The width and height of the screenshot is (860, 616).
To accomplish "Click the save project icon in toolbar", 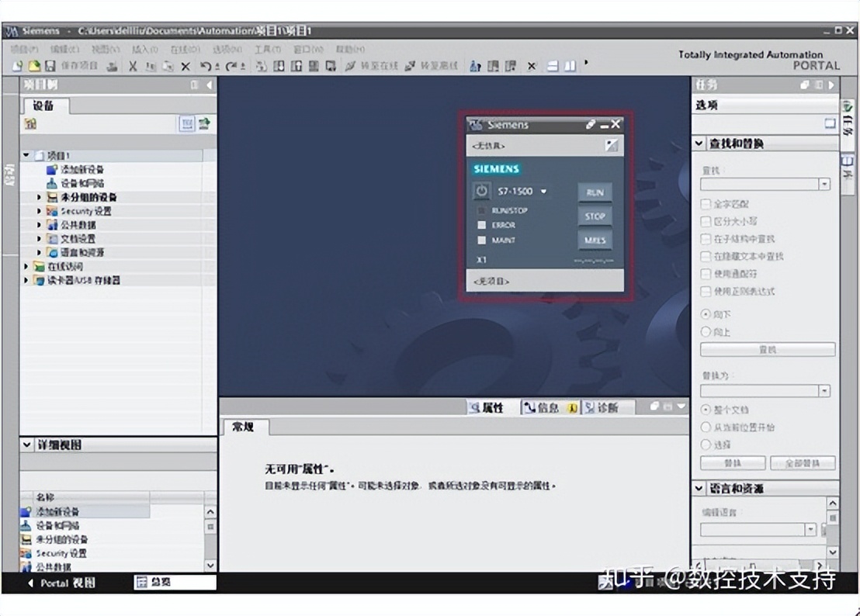I will [x=50, y=67].
